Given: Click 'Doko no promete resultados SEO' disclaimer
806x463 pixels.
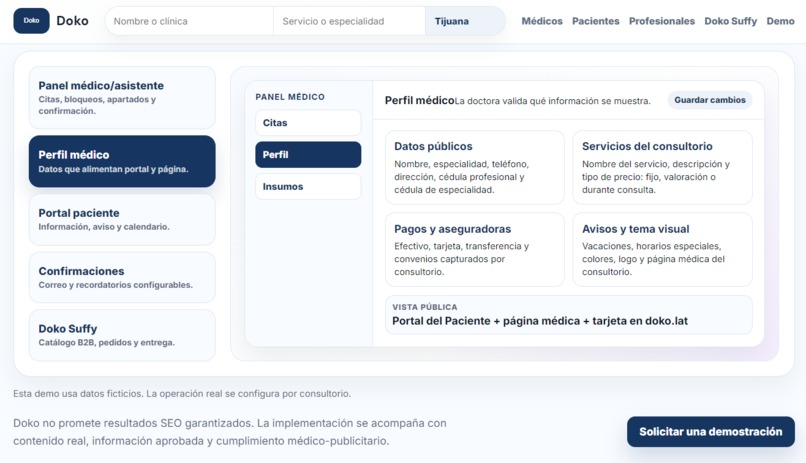Looking at the screenshot, I should pyautogui.click(x=230, y=432).
